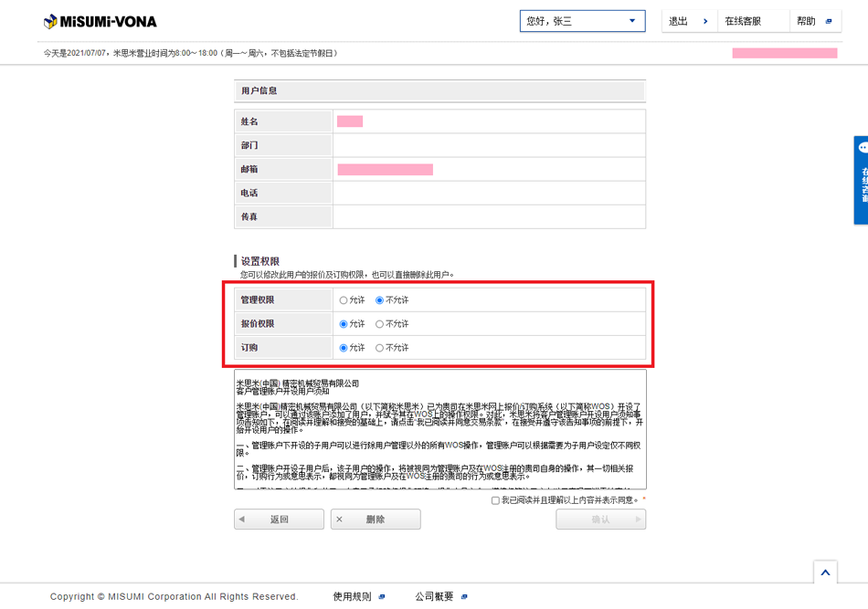Image resolution: width=868 pixels, height=609 pixels.
Task: Select 允许 for 管理权限
Action: [344, 300]
